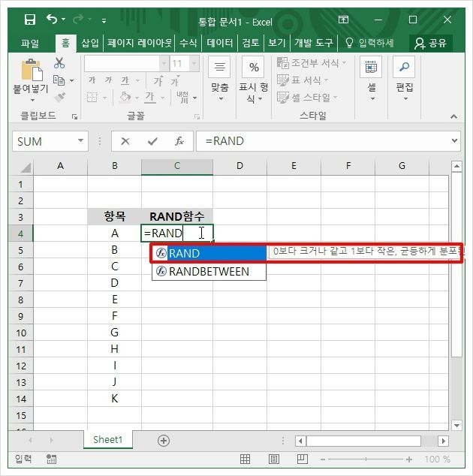This screenshot has height=476, width=473.
Task: Click the Ribbon Display Options icon
Action: click(343, 20)
